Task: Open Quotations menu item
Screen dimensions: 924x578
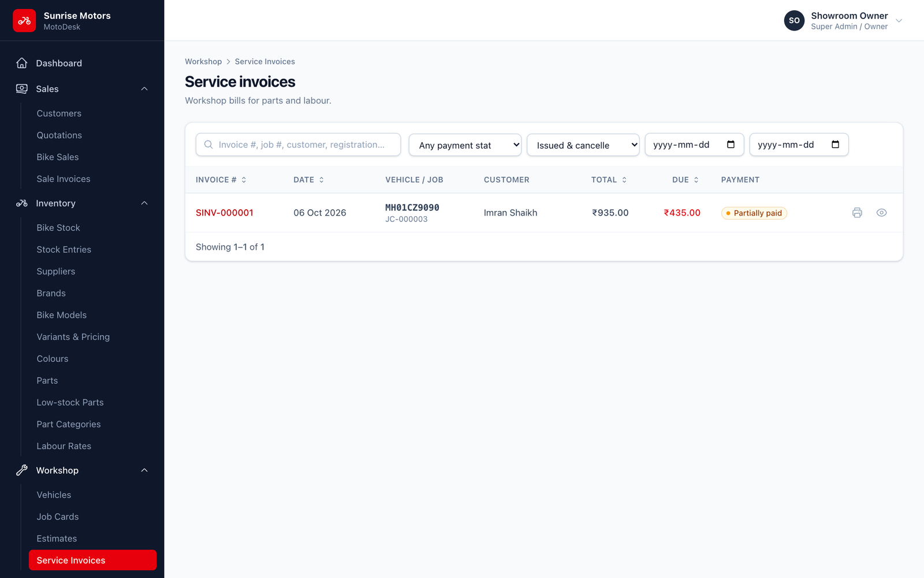Action: (x=59, y=135)
